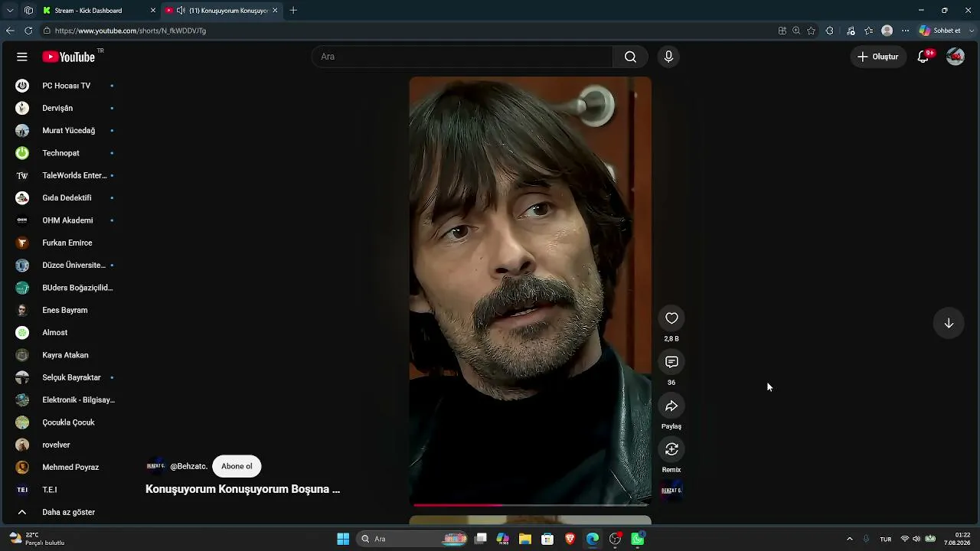Remix this Short

(x=671, y=449)
